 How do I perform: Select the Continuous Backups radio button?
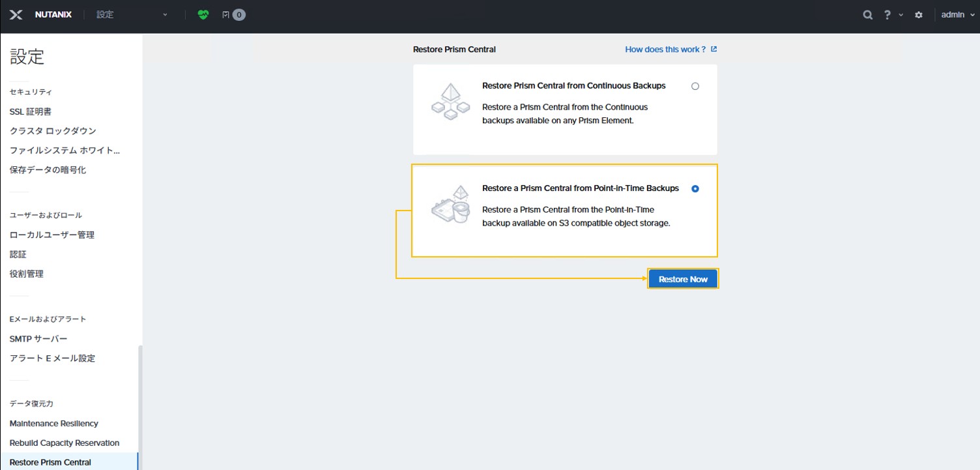[695, 86]
